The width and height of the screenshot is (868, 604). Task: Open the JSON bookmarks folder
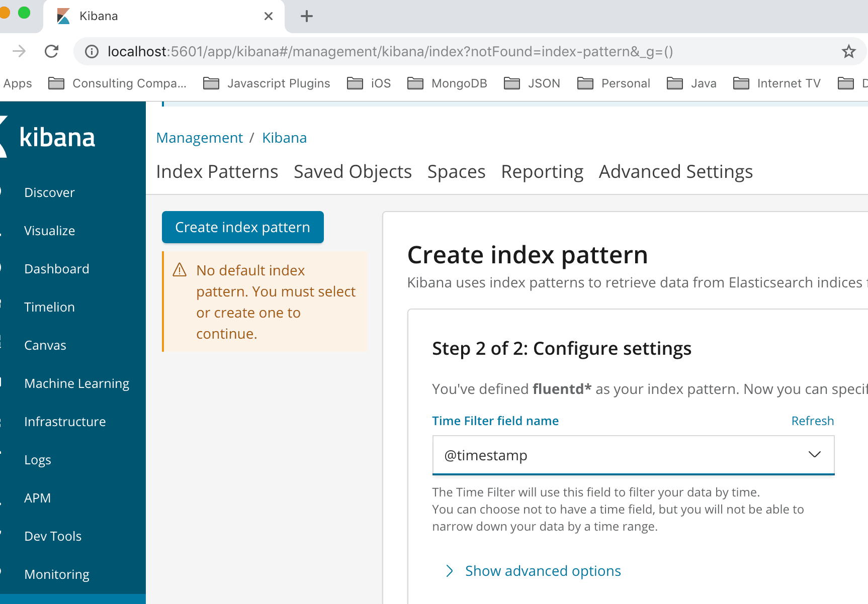coord(532,83)
